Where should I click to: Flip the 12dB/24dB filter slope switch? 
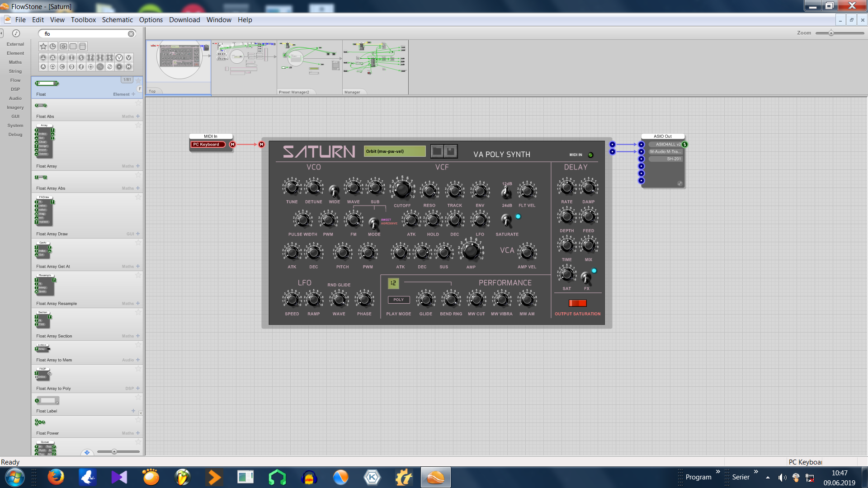tap(506, 193)
